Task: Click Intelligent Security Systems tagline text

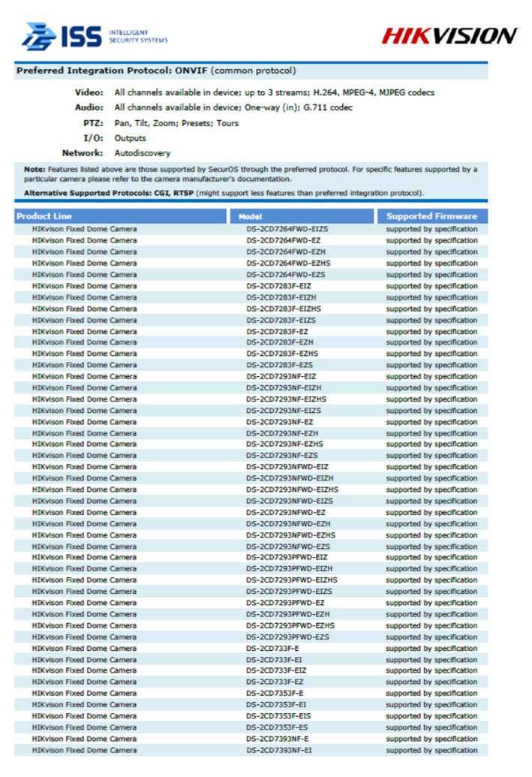Action: (x=138, y=36)
